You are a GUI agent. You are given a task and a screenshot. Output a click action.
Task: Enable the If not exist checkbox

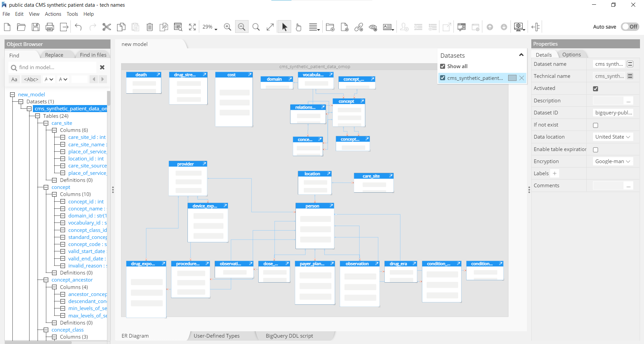(595, 125)
